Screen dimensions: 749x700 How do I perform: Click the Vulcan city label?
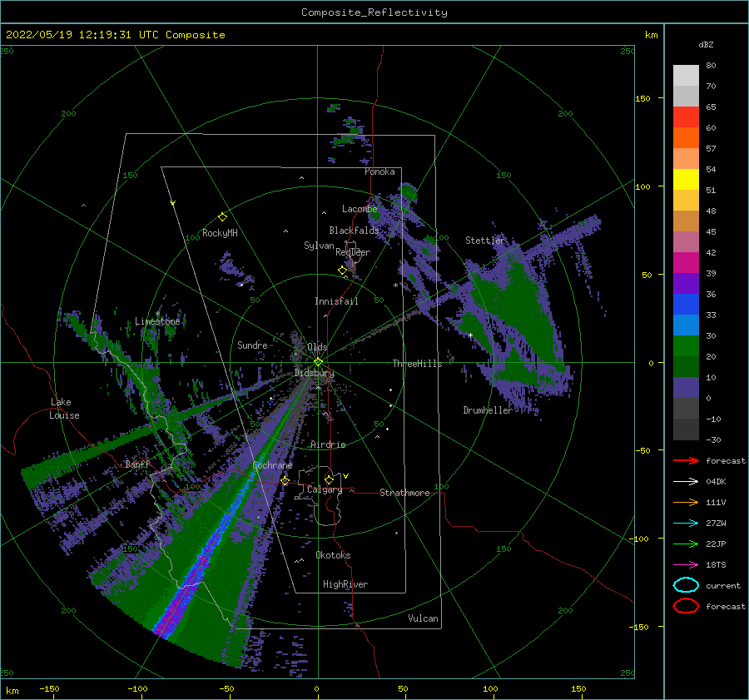tap(423, 618)
